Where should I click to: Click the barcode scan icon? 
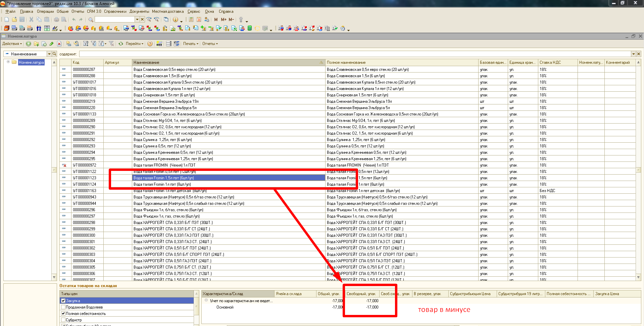[159, 44]
